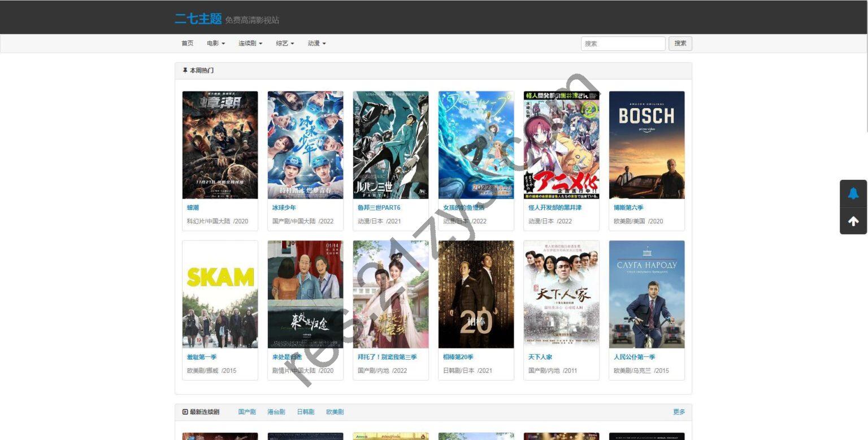Open the 来处是归途 poster
Viewport: 868px width, 440px height.
[x=305, y=294]
